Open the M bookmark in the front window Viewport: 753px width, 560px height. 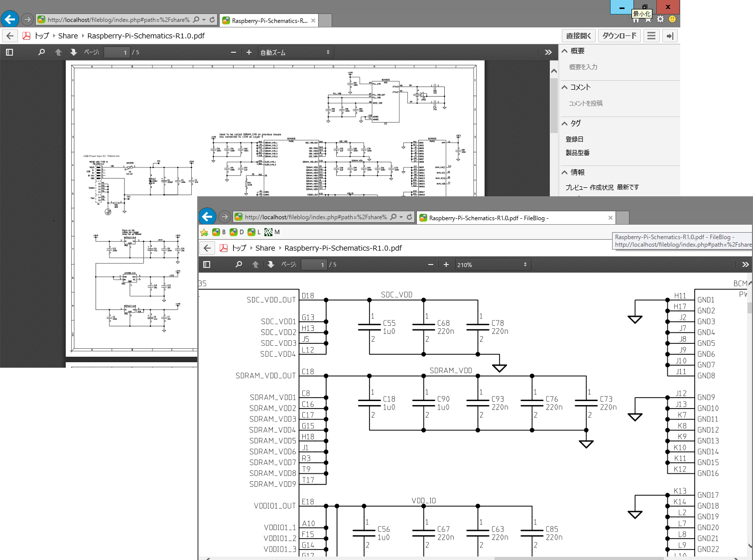tap(272, 232)
